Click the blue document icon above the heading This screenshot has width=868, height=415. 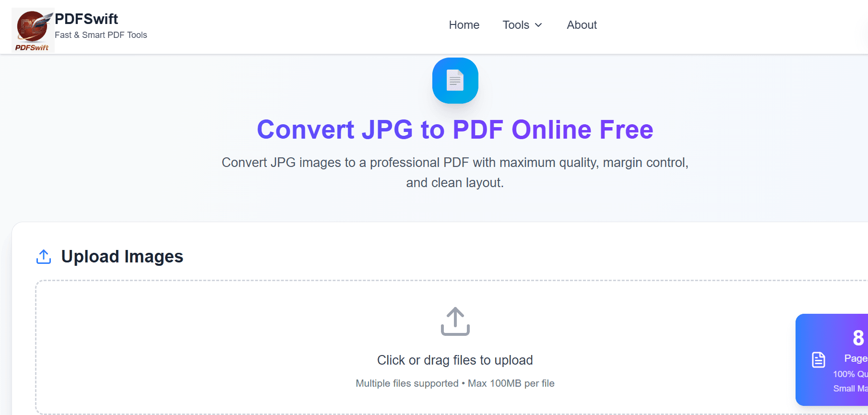coord(455,81)
